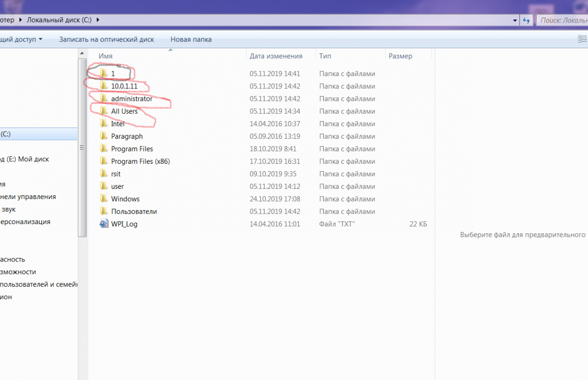Select (C:) drive in navigation pane
This screenshot has height=380, width=588.
click(x=39, y=134)
